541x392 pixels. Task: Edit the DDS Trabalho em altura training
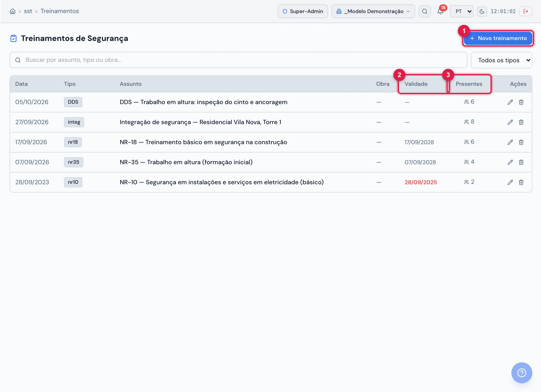click(x=510, y=102)
